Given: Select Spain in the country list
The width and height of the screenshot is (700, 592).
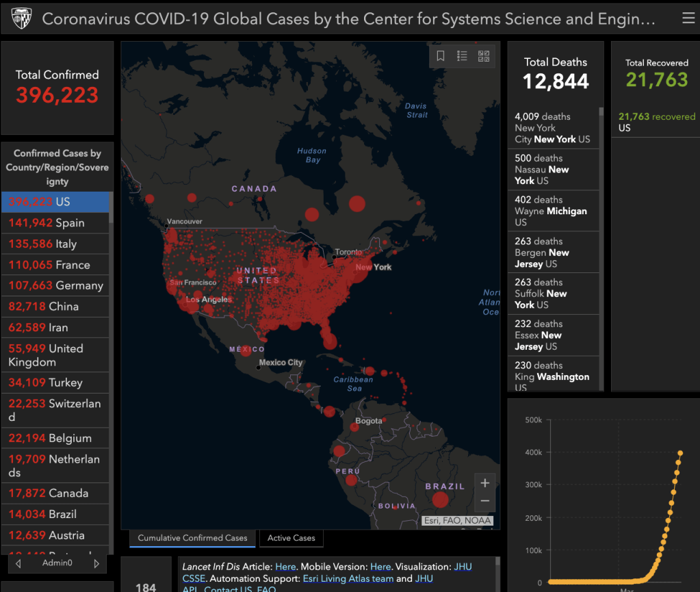Looking at the screenshot, I should pyautogui.click(x=55, y=222).
